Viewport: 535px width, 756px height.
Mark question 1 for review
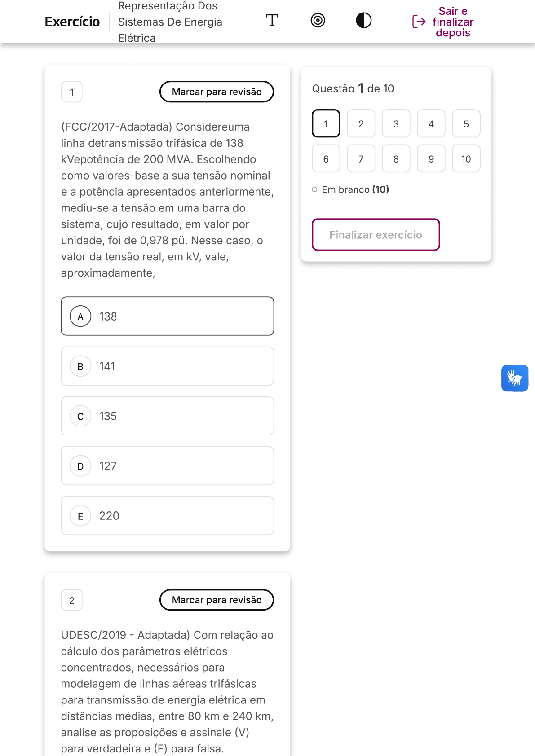click(x=217, y=92)
